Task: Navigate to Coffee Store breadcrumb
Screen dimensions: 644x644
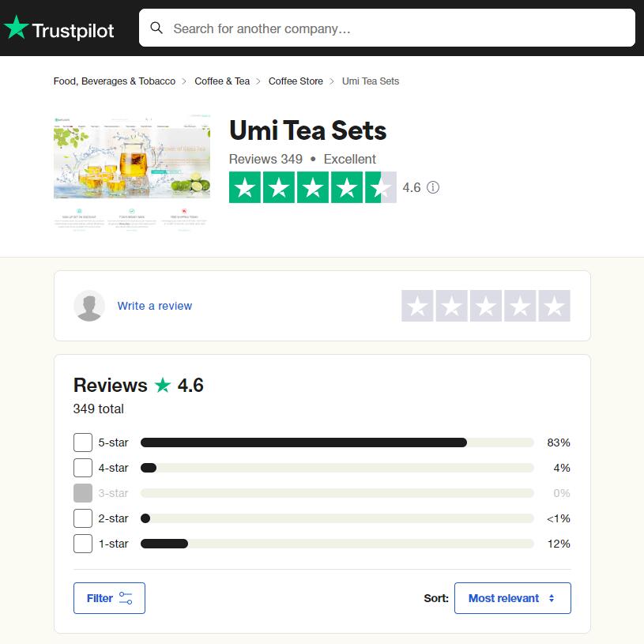Action: pyautogui.click(x=296, y=81)
